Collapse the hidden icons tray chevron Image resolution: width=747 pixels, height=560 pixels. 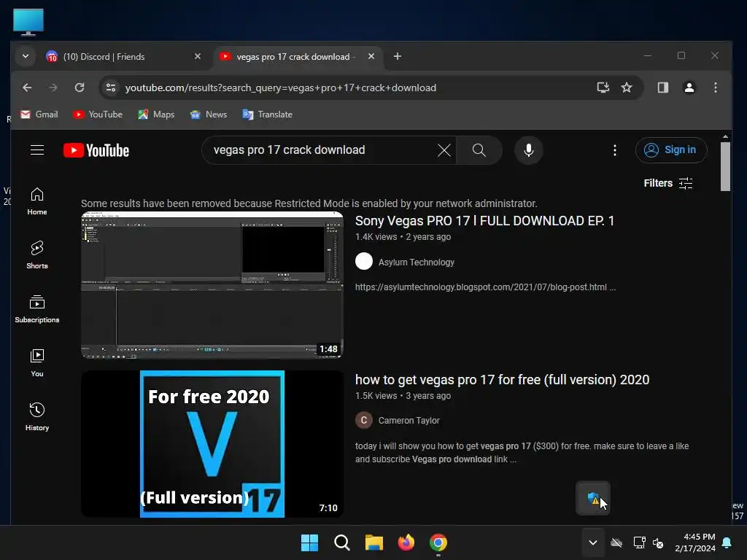click(x=592, y=542)
